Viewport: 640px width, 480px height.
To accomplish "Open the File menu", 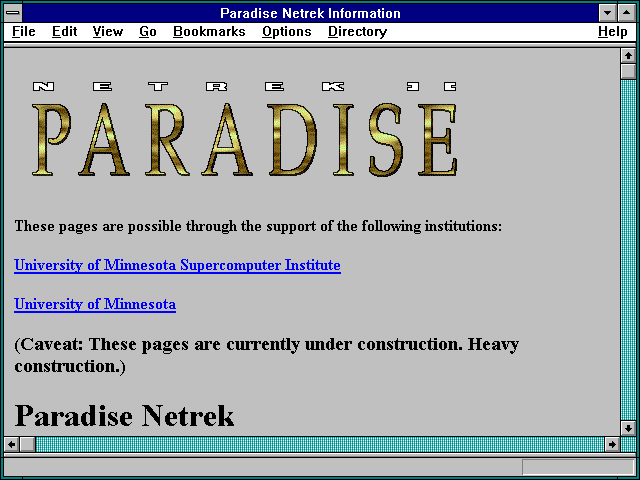I will click(x=24, y=32).
